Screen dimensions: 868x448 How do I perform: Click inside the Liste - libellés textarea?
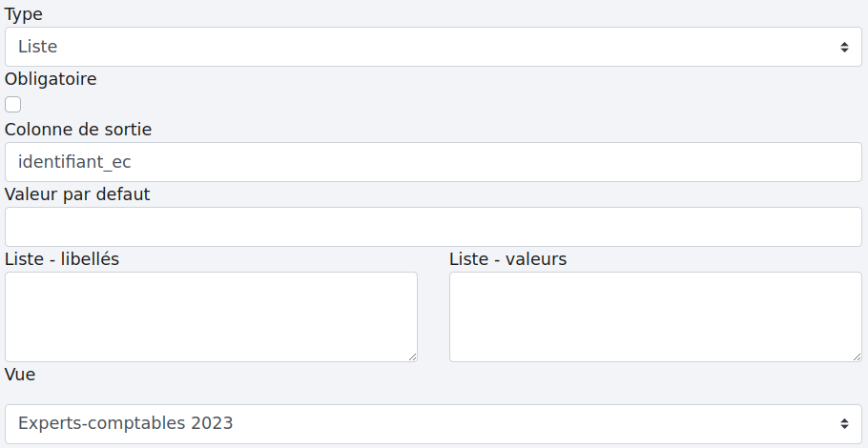tap(211, 316)
